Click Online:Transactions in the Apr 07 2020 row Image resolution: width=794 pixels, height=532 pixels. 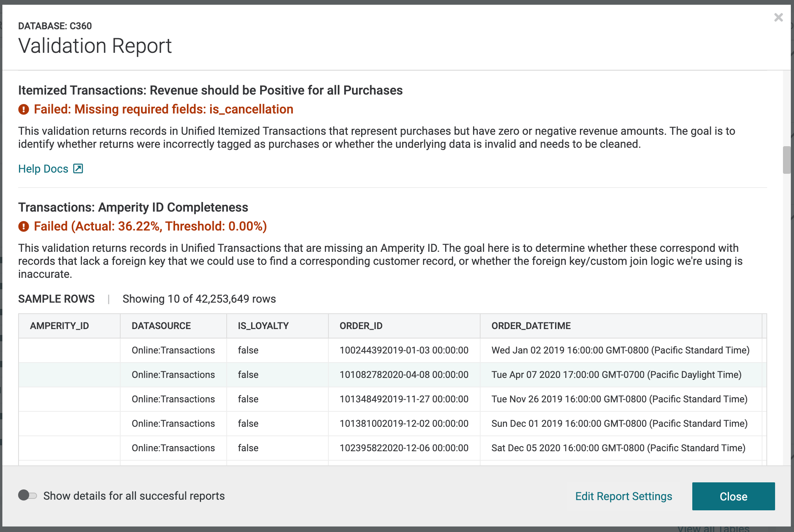(x=173, y=375)
